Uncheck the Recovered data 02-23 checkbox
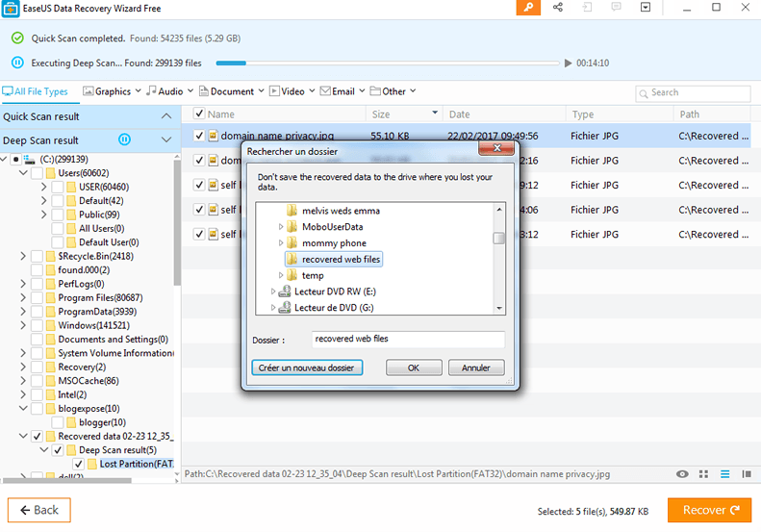The width and height of the screenshot is (761, 532). pos(37,436)
